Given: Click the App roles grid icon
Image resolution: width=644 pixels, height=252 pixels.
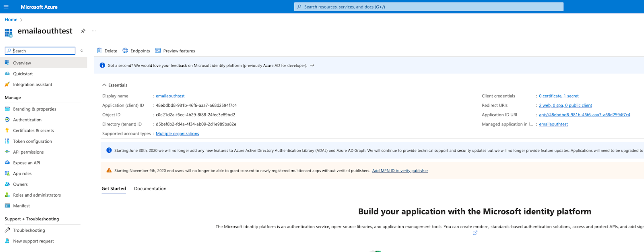Looking at the screenshot, I should 7,173.
